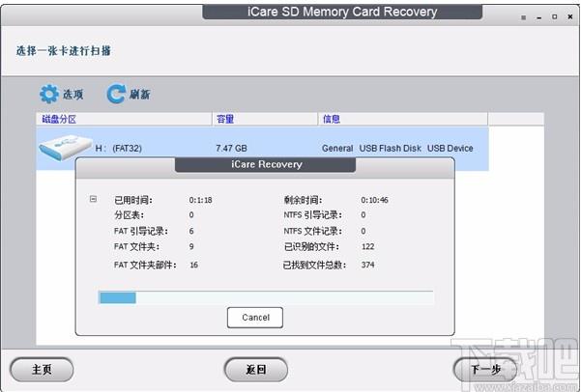Cancel the running scan
Image resolution: width=581 pixels, height=392 pixels.
[x=255, y=318]
